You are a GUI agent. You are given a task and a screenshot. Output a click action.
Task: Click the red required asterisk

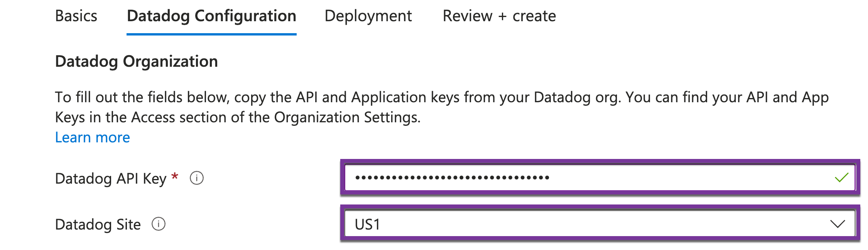coord(175,177)
